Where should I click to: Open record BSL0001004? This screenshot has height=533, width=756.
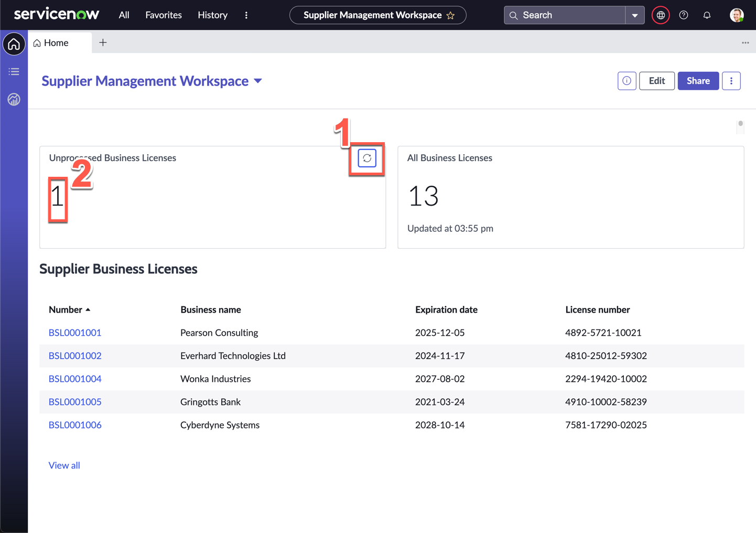pos(75,379)
